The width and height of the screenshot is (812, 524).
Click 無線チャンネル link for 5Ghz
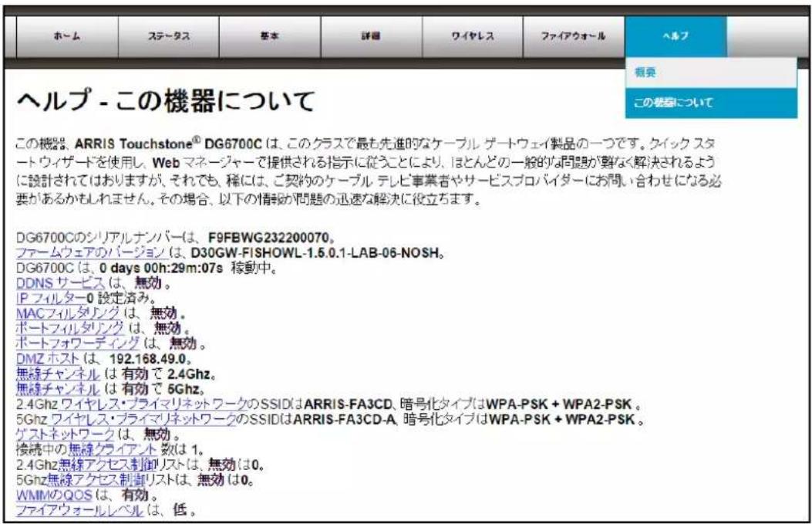point(58,389)
